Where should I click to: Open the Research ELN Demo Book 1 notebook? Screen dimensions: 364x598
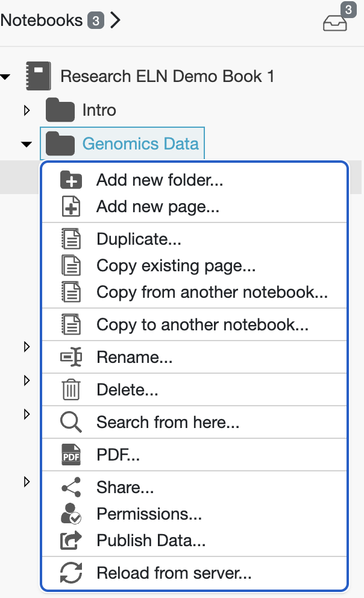coord(167,77)
